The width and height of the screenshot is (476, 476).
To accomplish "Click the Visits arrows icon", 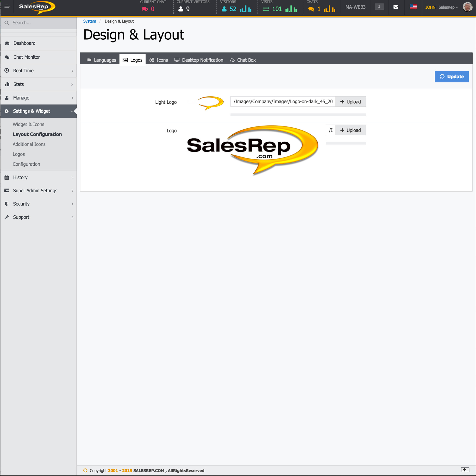I will [266, 9].
